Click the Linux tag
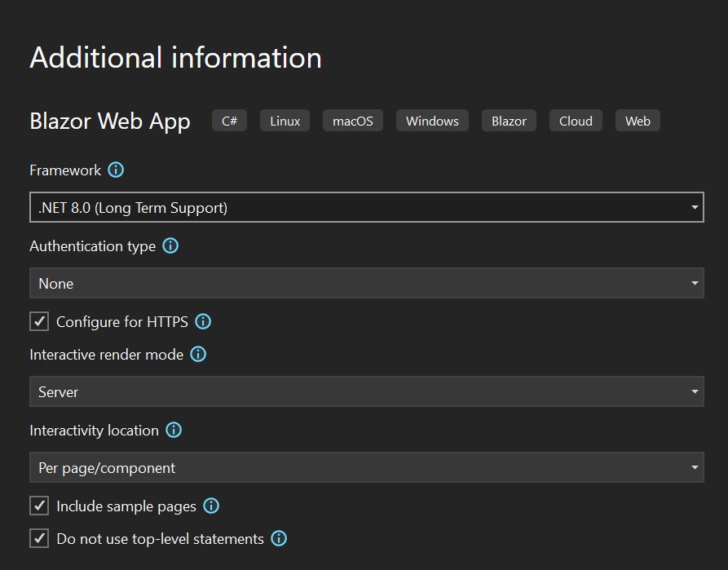The height and width of the screenshot is (570, 728). pos(285,121)
